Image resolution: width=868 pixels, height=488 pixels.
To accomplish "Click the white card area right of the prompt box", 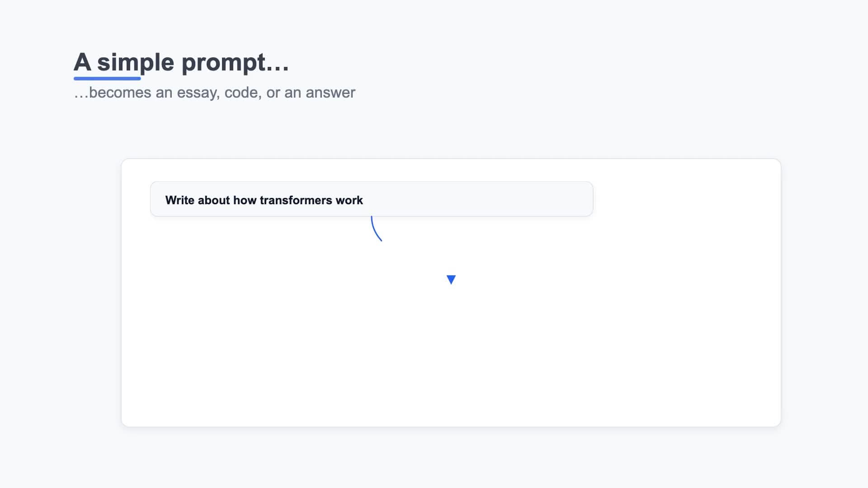I will tap(687, 199).
